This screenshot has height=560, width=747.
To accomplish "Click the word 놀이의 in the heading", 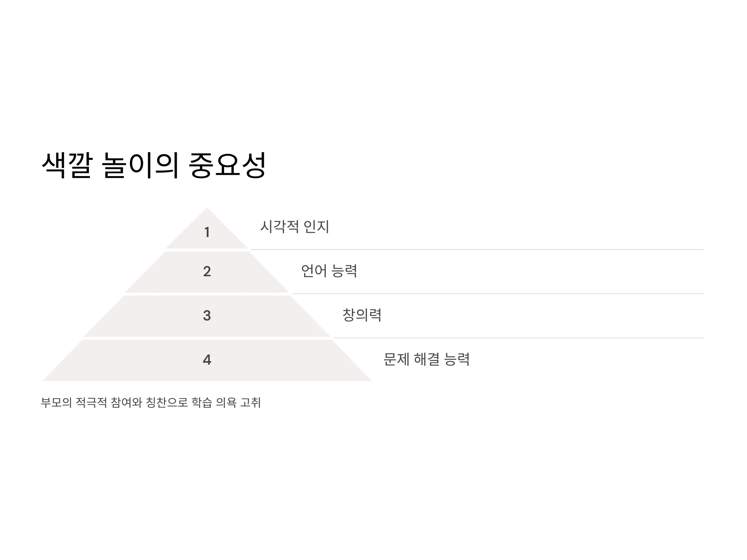I will pyautogui.click(x=140, y=165).
